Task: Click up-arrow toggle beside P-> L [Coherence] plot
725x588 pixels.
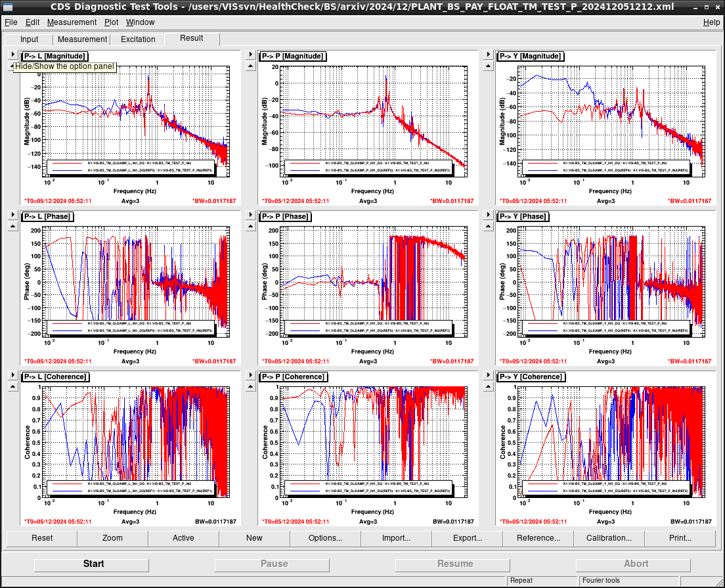Action: (x=13, y=387)
